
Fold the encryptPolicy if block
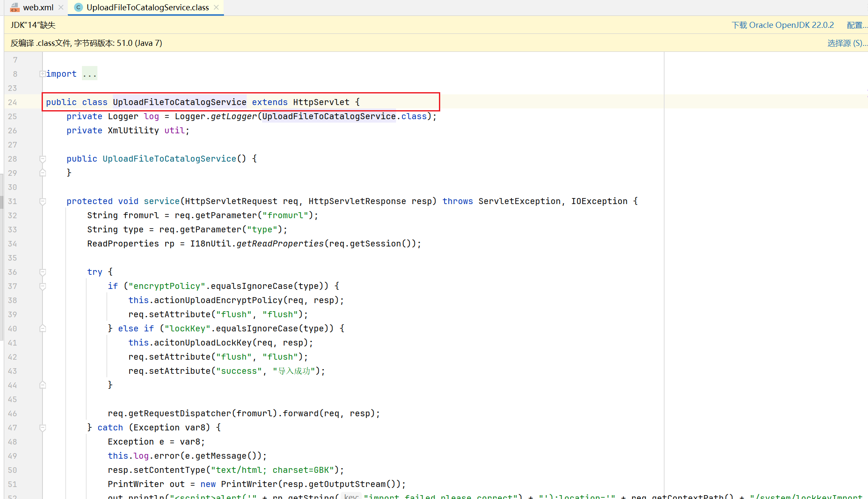point(42,286)
